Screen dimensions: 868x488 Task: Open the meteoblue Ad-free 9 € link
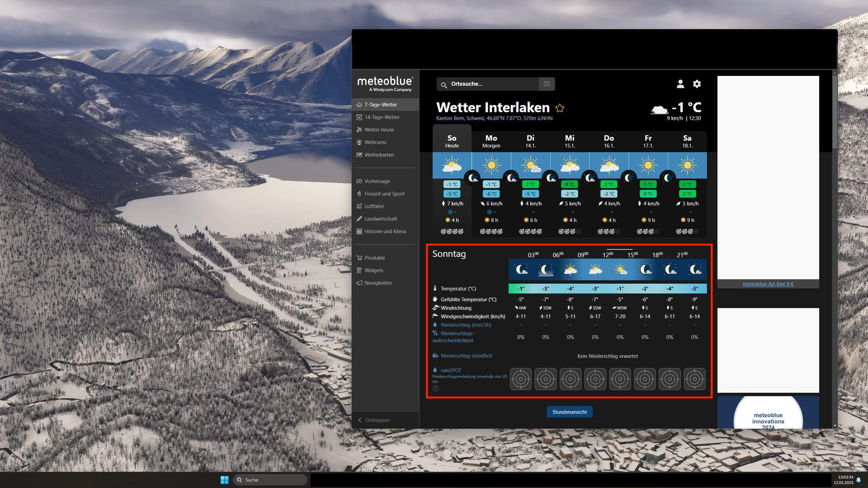coord(768,284)
